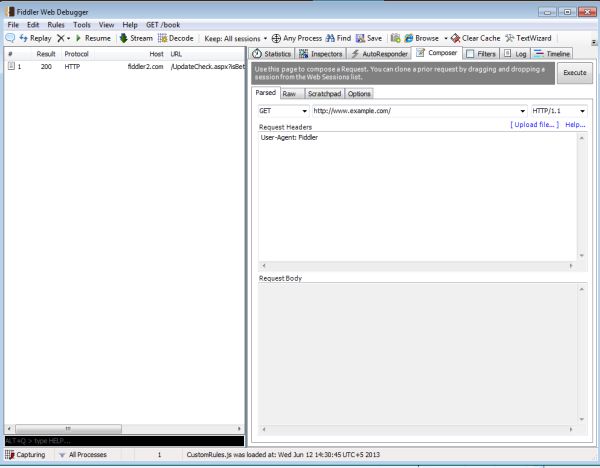Image resolution: width=600 pixels, height=468 pixels.
Task: Click down arrow of Request Body scrollbar
Action: pyautogui.click(x=582, y=419)
